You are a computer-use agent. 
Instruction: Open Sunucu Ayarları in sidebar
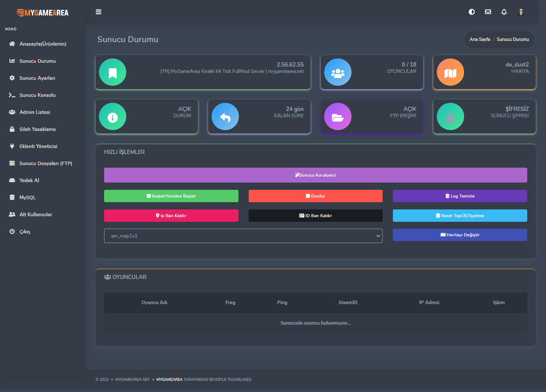click(x=37, y=78)
